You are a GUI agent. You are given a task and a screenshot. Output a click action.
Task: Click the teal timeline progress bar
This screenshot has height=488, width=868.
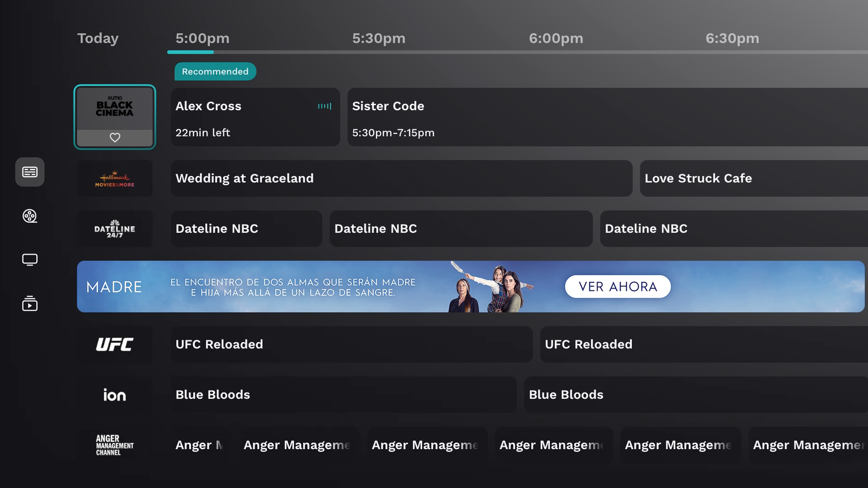tap(190, 52)
